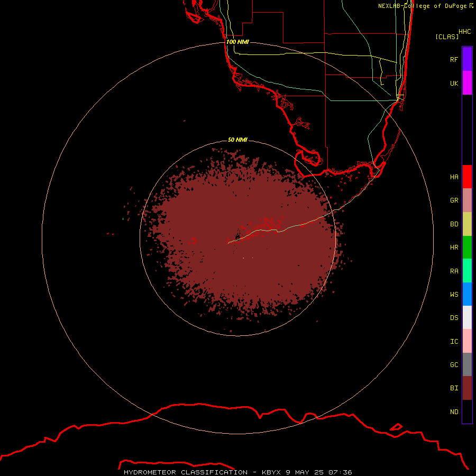Click the 07:36 timestamp text
476x476 pixels.
tap(340, 472)
